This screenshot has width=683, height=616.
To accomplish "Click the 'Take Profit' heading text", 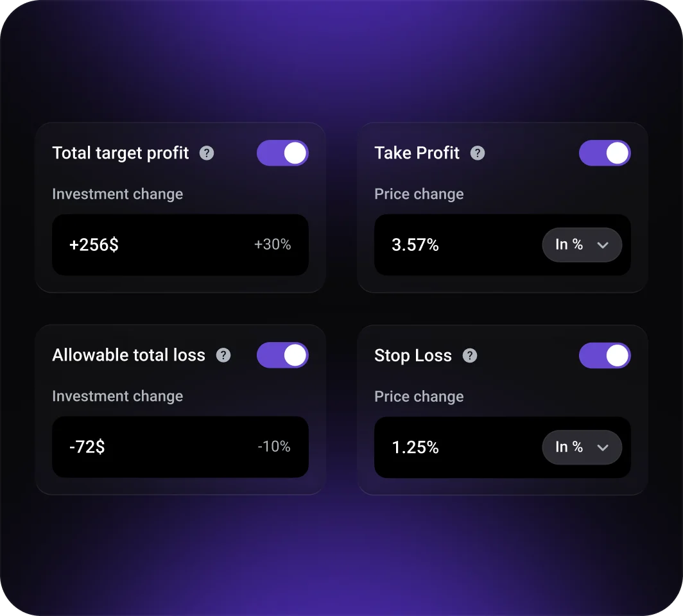I will [417, 153].
